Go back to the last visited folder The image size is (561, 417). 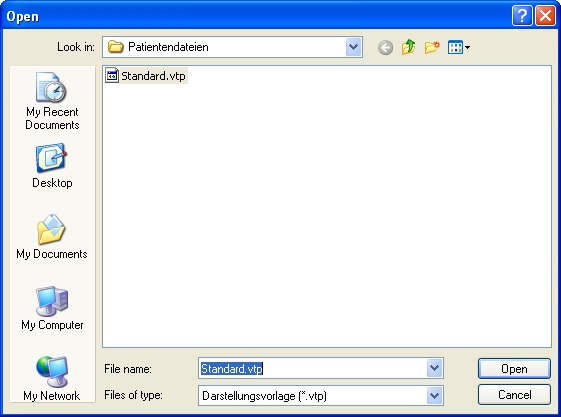[385, 47]
